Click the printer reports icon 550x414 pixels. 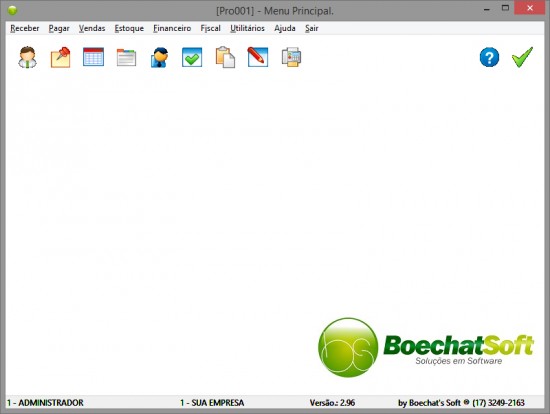[x=291, y=57]
